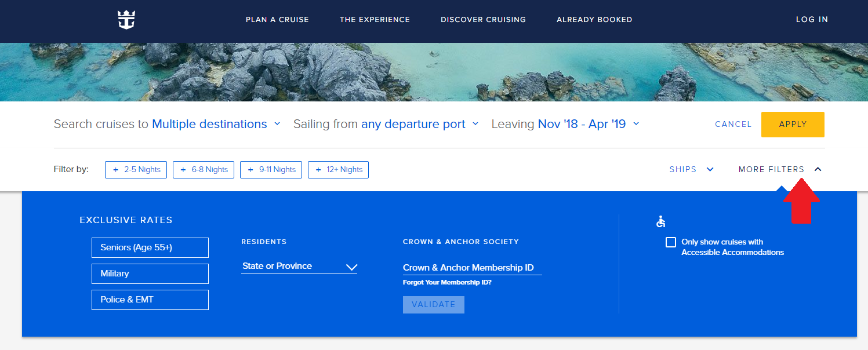868x350 pixels.
Task: Toggle the Police & EMT rate
Action: click(x=150, y=300)
